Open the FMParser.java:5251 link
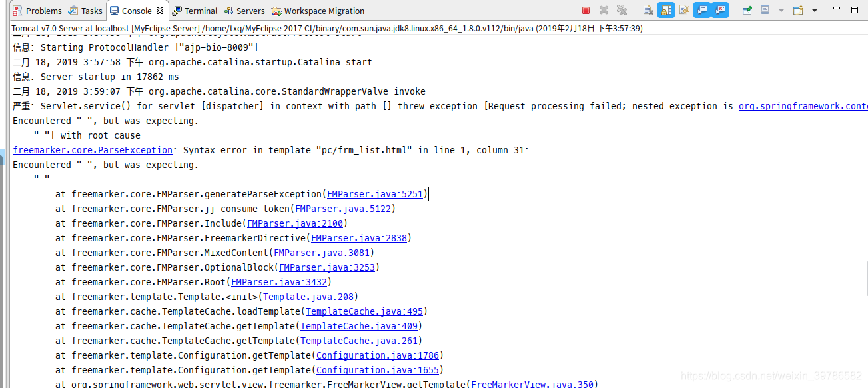Image resolution: width=868 pixels, height=388 pixels. point(375,194)
